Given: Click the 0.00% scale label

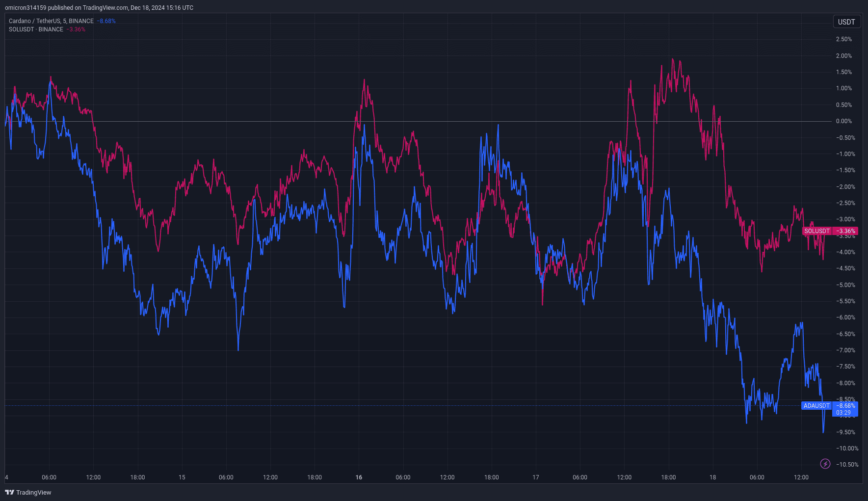Looking at the screenshot, I should point(844,121).
